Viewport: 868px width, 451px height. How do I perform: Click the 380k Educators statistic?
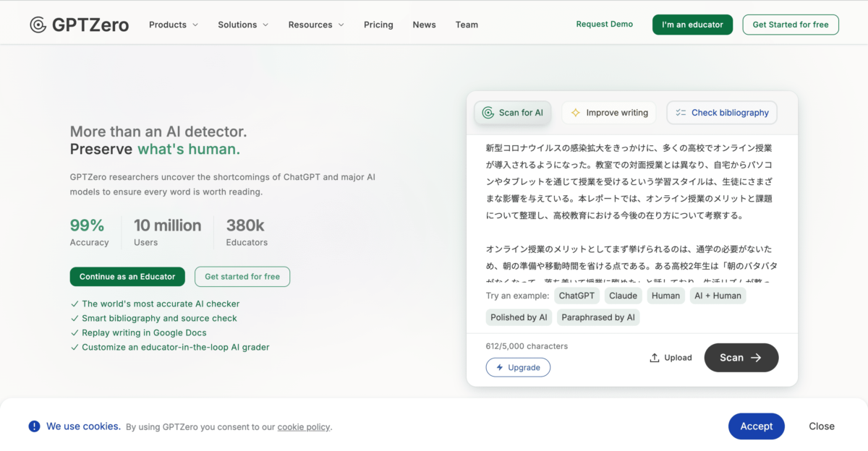247,233
